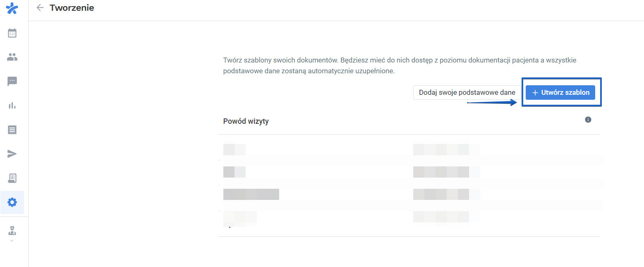
Task: Click the Docplanner logo in the sidebar
Action: [x=12, y=9]
